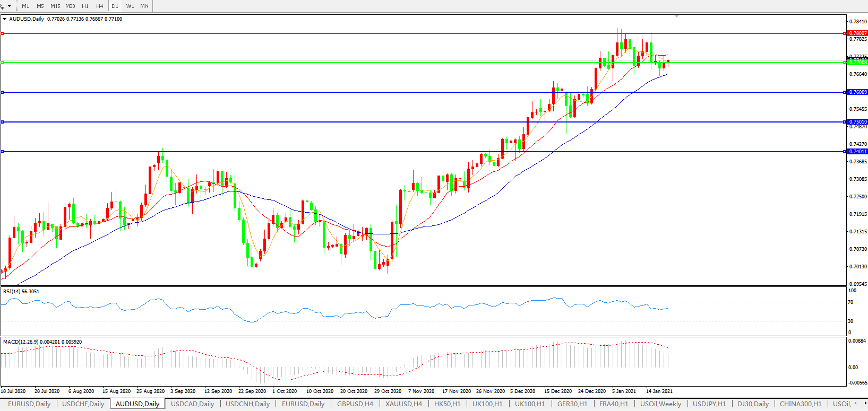Open the toolbar dropdown arrow left of M1

pyautogui.click(x=9, y=6)
